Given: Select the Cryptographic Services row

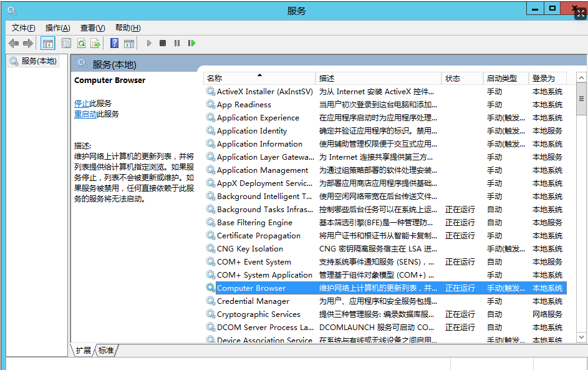Looking at the screenshot, I should point(385,314).
